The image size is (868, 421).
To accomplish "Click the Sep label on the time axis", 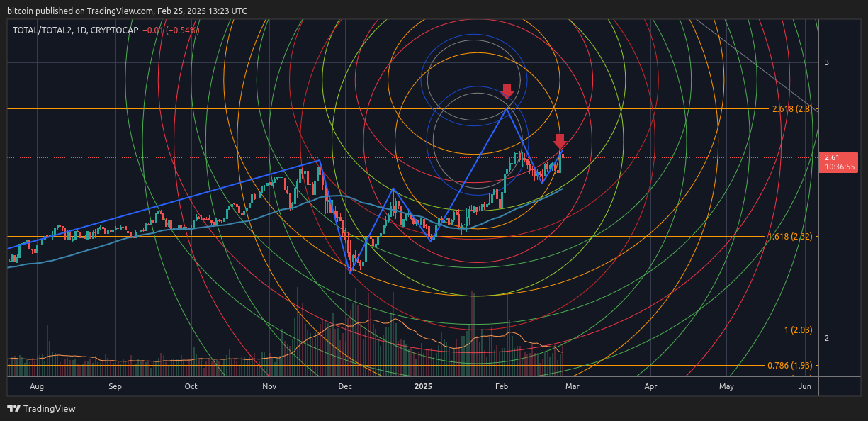I will (x=115, y=387).
